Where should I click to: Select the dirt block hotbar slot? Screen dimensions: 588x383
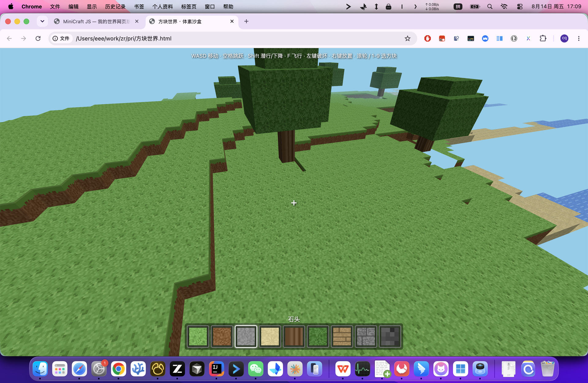click(222, 336)
